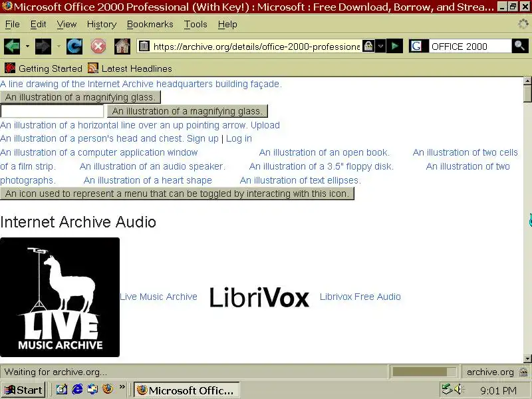Click the Forward arrow button
Image resolution: width=532 pixels, height=399 pixels.
tap(43, 46)
